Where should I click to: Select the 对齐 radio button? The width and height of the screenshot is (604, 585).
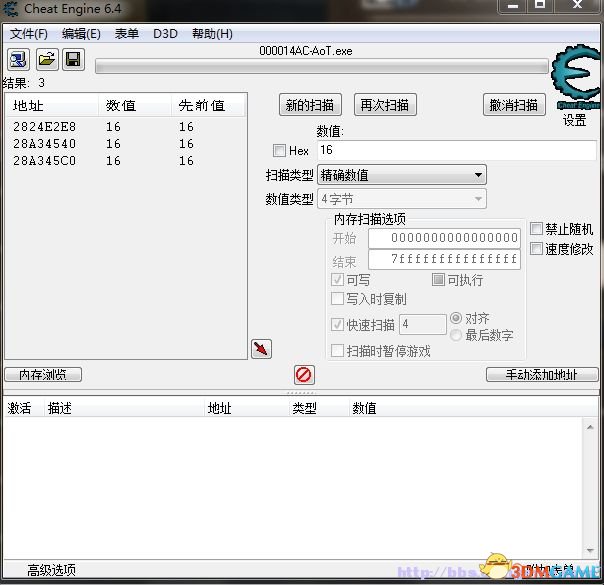[456, 318]
